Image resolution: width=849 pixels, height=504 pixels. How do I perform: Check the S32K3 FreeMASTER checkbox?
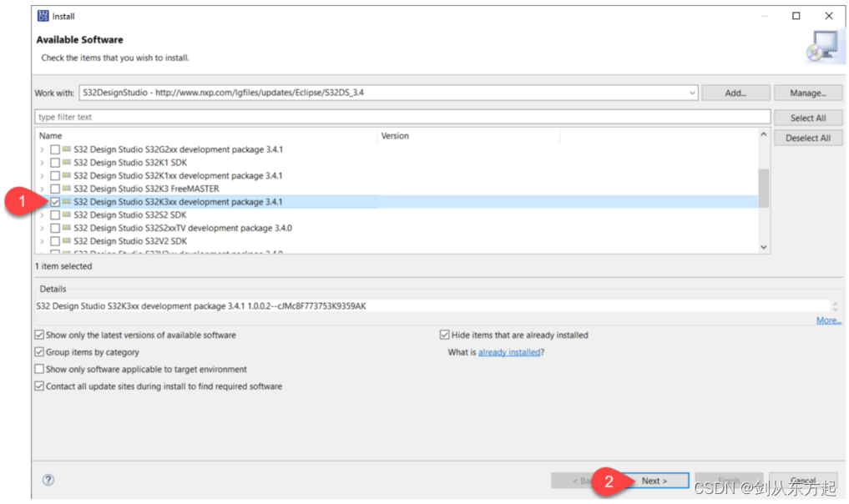[55, 189]
